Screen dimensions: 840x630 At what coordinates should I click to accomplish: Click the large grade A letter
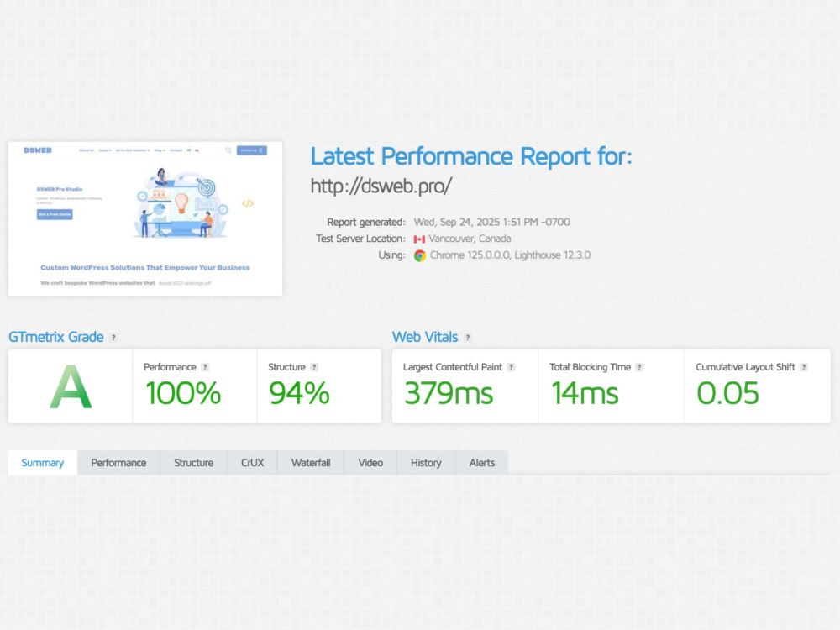(x=71, y=386)
